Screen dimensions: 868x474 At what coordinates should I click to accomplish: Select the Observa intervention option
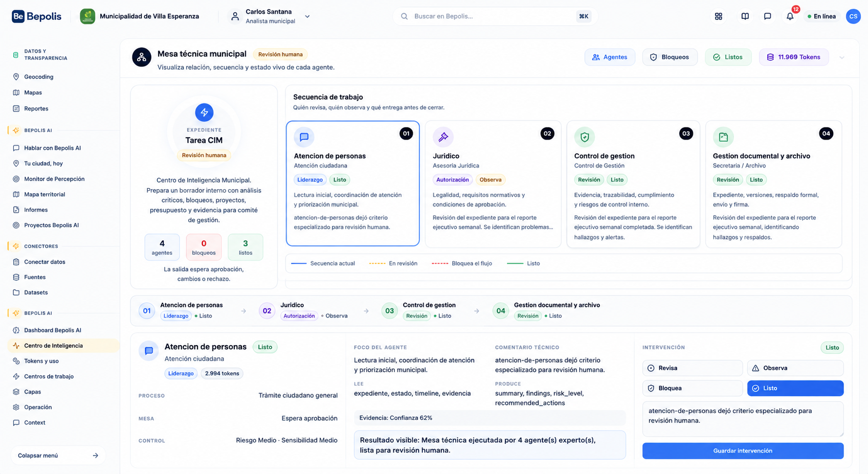click(795, 368)
